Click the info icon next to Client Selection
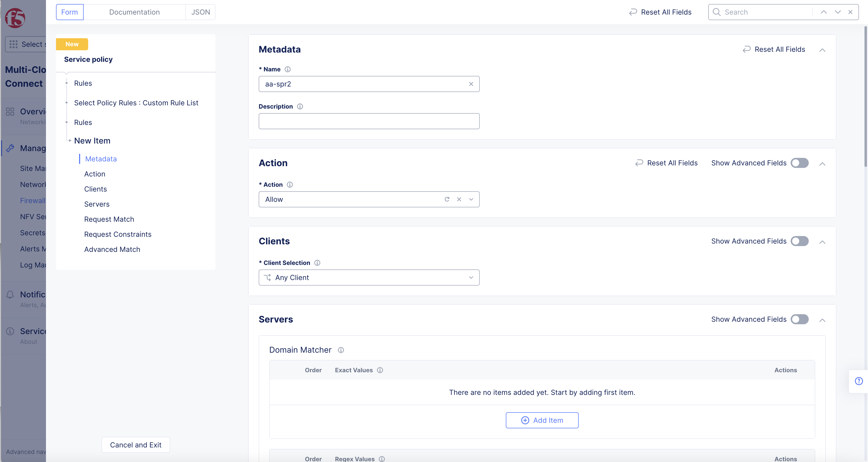Image resolution: width=868 pixels, height=462 pixels. (x=317, y=263)
